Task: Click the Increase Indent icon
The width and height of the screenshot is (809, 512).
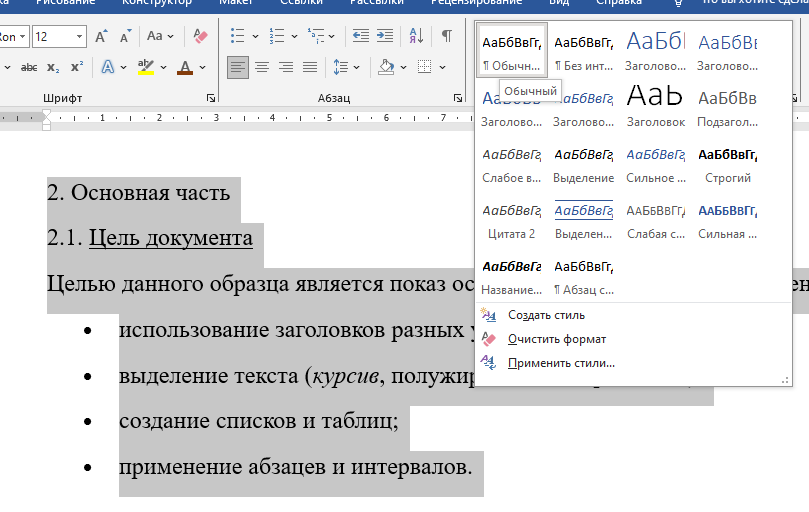Action: [384, 37]
